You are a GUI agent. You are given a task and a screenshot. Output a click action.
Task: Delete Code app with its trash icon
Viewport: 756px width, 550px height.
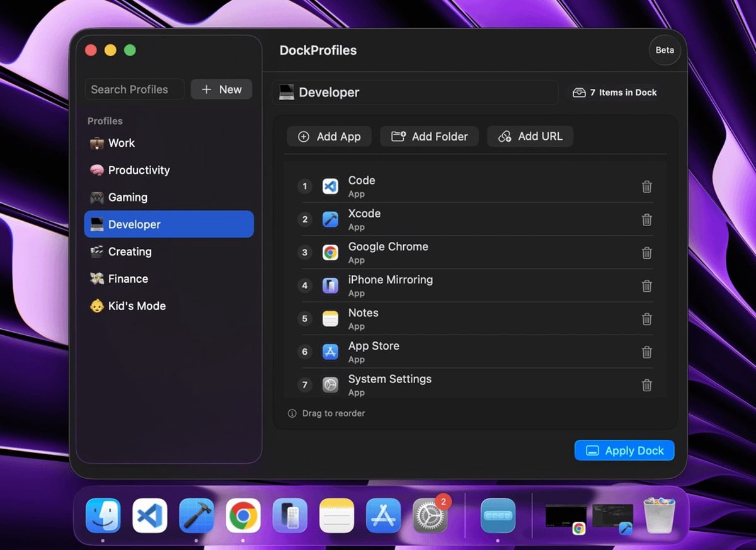pos(646,186)
